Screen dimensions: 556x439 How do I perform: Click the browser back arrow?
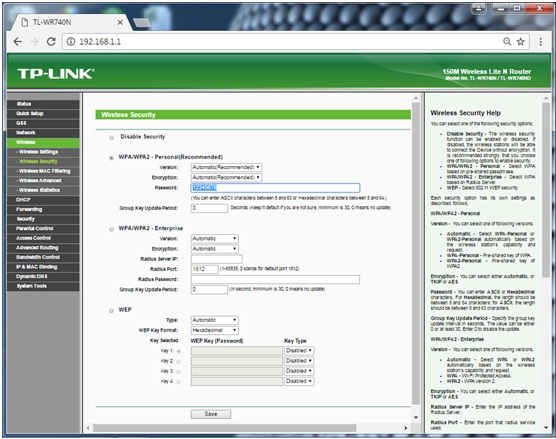pyautogui.click(x=17, y=42)
